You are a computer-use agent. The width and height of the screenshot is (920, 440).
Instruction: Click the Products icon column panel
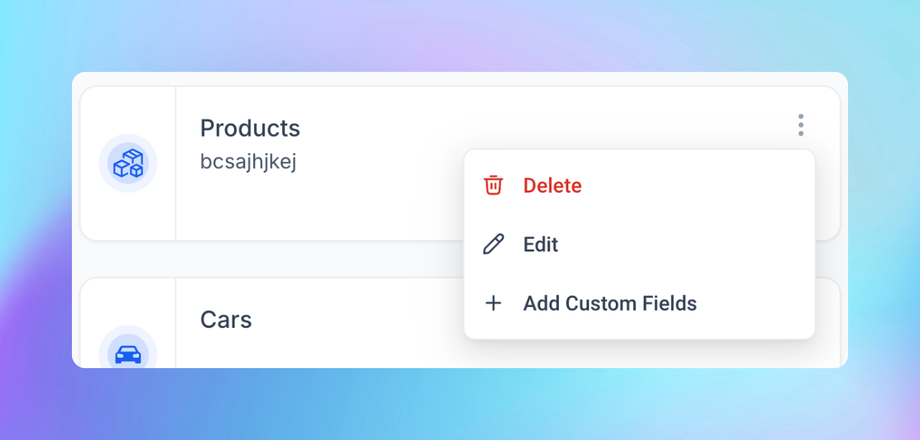(128, 215)
